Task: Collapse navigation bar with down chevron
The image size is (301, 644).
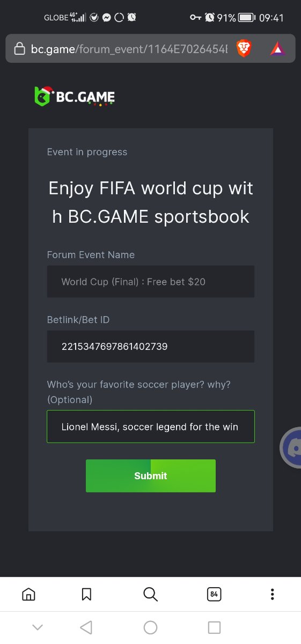Action: [x=38, y=627]
